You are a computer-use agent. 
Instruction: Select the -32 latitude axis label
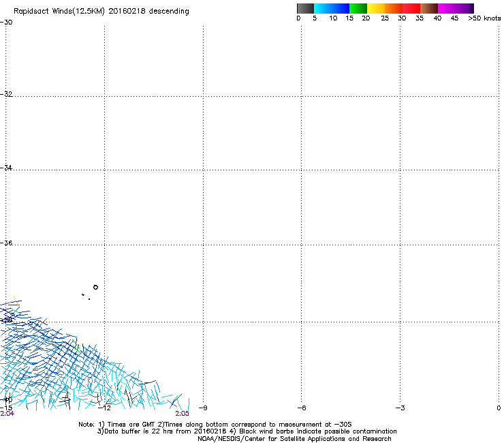pos(6,94)
